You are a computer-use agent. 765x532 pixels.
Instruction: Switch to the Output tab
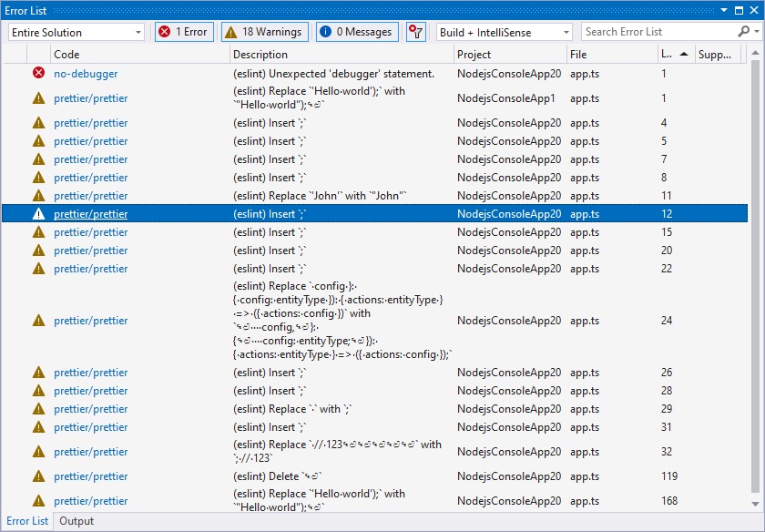tap(76, 521)
